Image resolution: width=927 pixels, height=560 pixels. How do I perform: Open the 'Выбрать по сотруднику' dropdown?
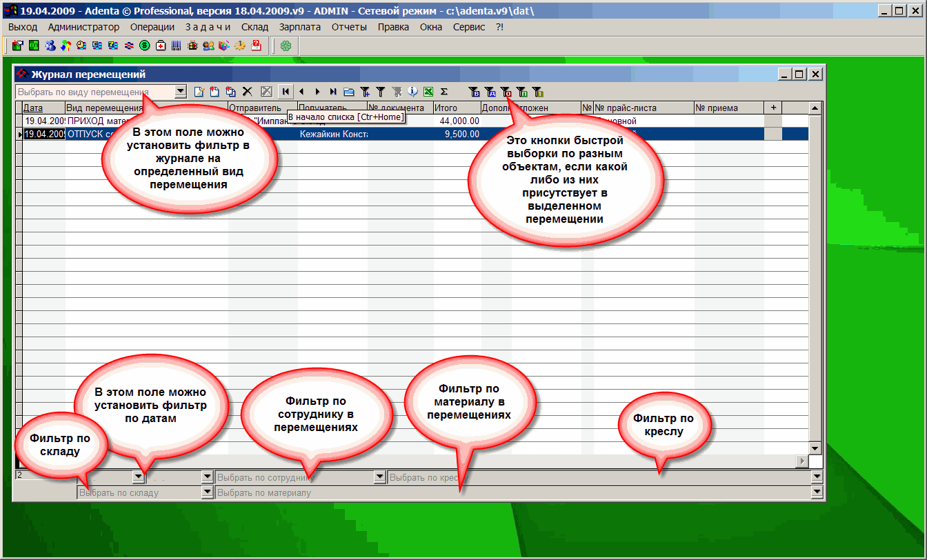point(379,477)
